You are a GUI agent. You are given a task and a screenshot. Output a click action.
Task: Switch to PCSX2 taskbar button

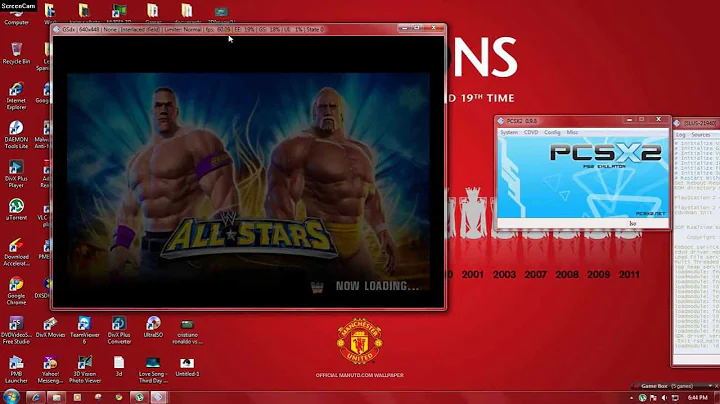click(158, 397)
